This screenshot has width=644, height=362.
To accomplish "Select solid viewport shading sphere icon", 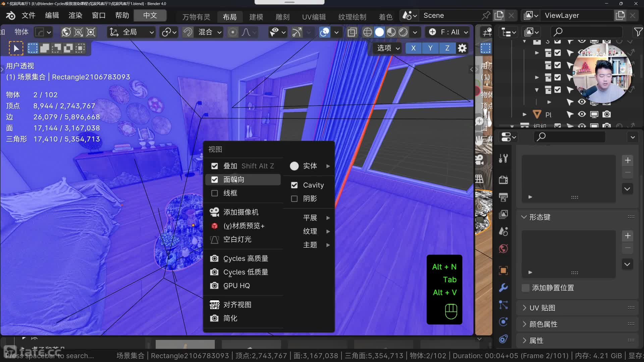I will click(379, 32).
